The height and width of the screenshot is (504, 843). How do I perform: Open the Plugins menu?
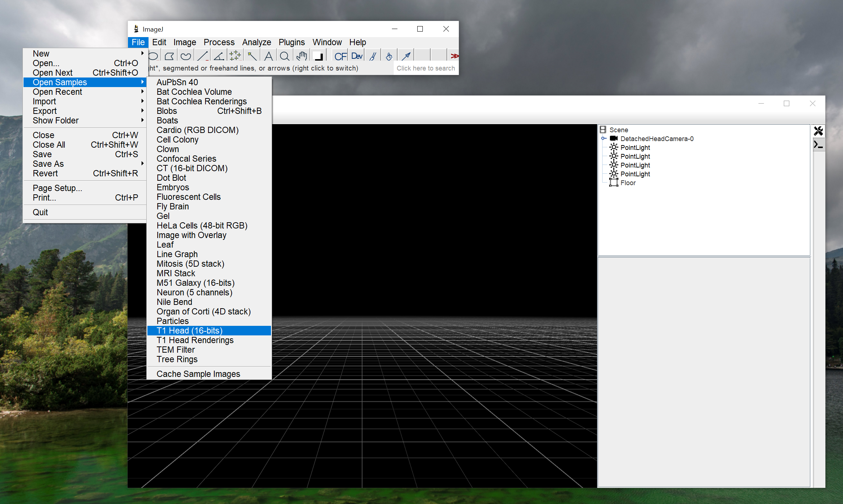tap(292, 42)
